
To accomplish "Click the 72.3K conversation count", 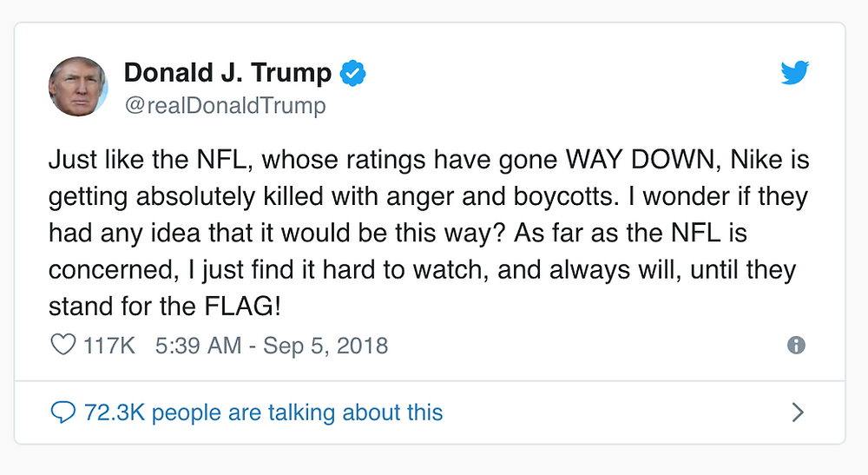I will 115,412.
